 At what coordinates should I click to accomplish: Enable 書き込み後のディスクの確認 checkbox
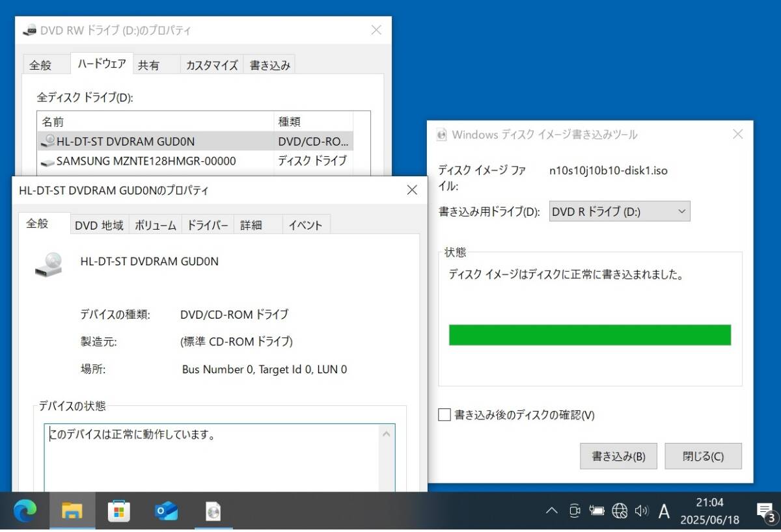[445, 415]
